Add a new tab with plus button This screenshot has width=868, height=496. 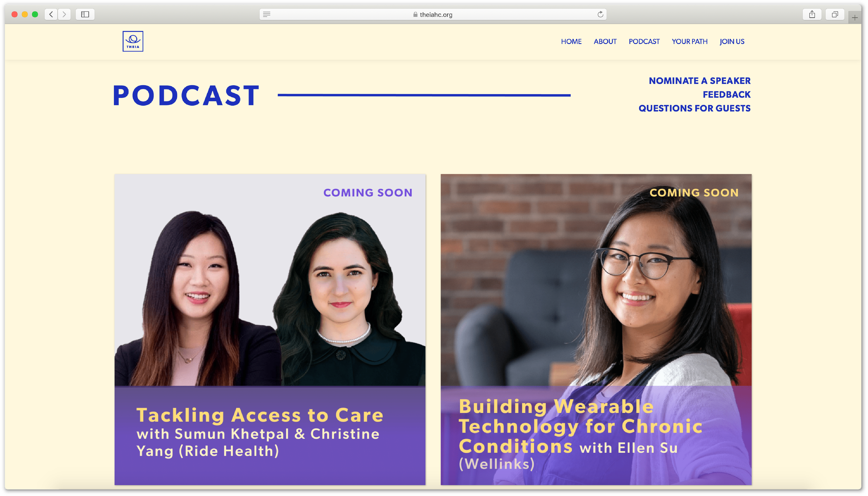855,18
